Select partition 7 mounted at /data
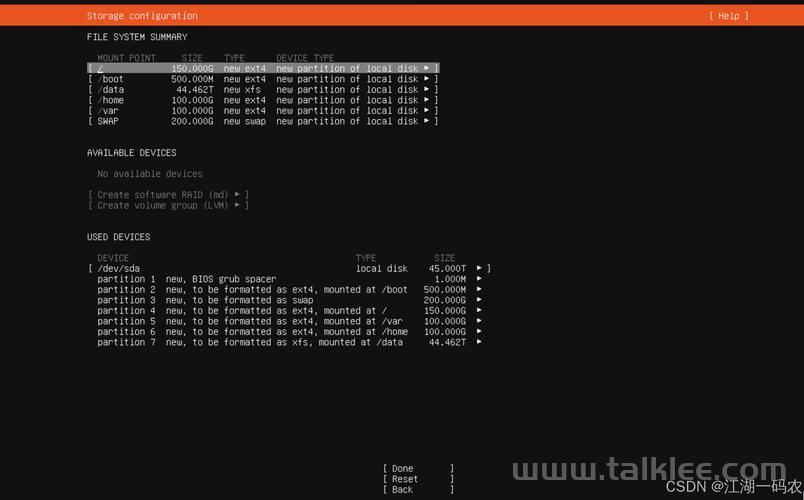The image size is (804, 500). (x=290, y=342)
